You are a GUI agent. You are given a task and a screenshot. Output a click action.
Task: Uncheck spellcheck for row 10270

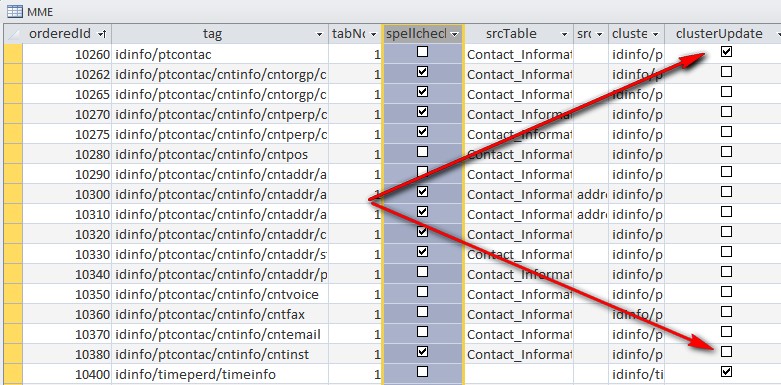tap(422, 112)
